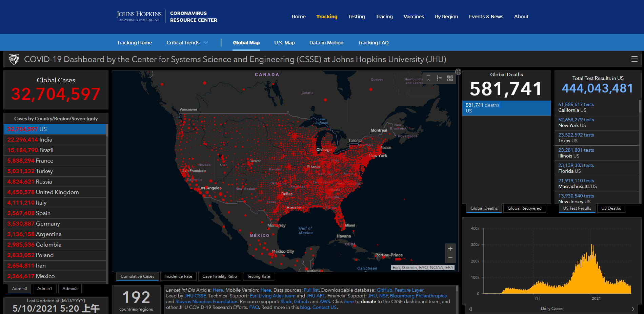
Task: Open Data in Motion tab
Action: (326, 43)
